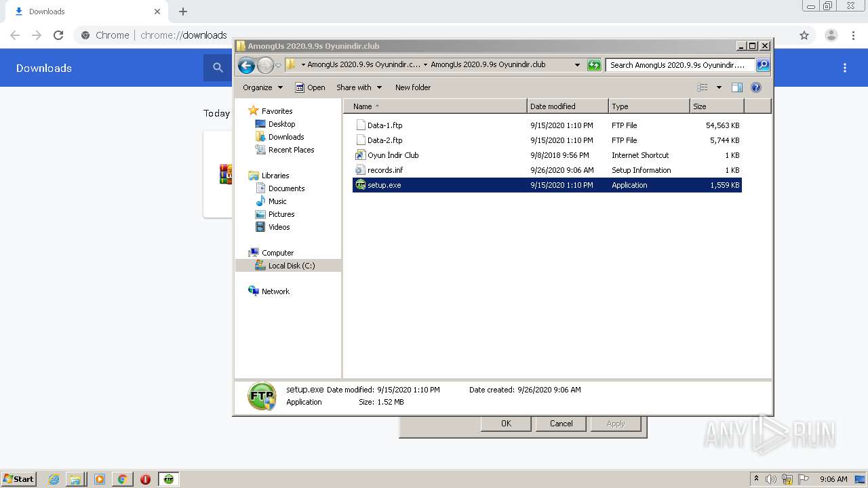Viewport: 868px width, 488px height.
Task: Click the last AmongUs breadcrumb folder
Action: 488,65
